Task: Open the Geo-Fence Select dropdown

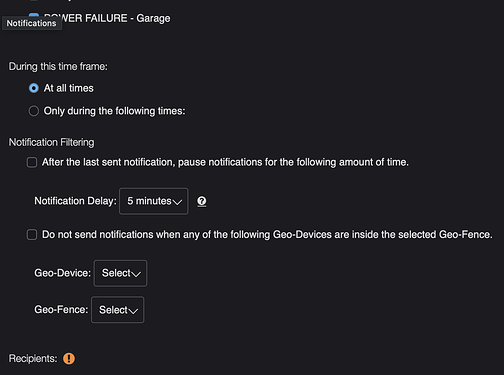Action: pyautogui.click(x=118, y=310)
